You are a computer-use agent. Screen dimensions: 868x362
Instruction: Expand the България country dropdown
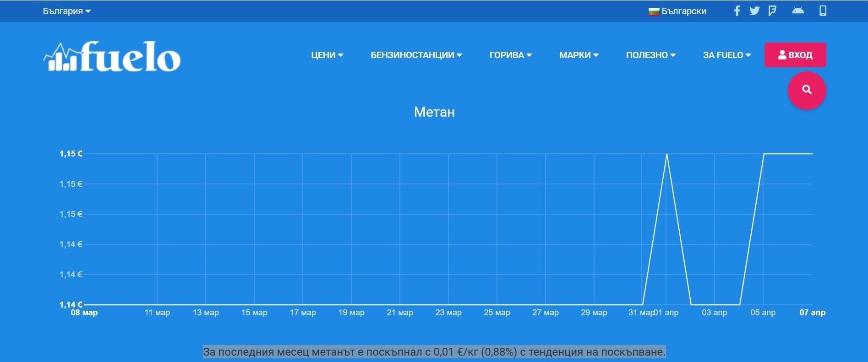point(66,11)
